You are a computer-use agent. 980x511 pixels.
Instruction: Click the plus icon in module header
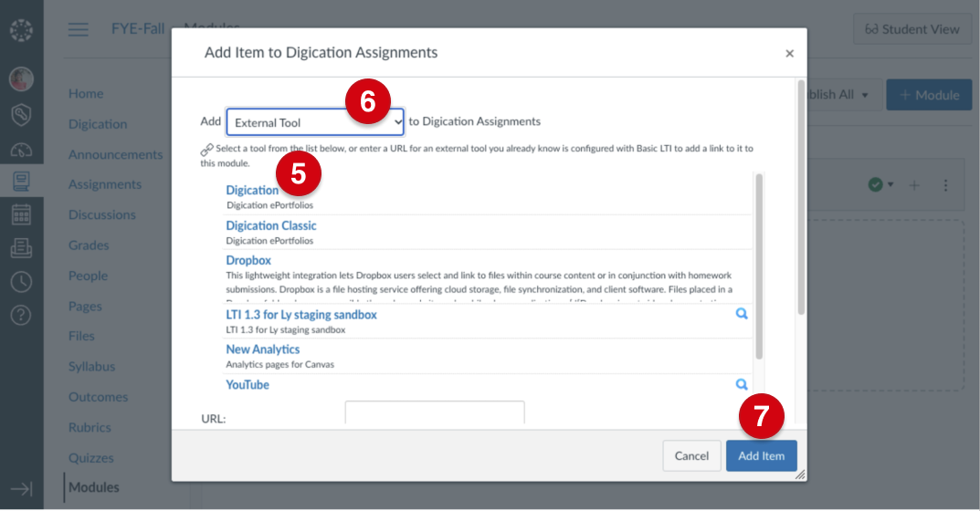[913, 185]
